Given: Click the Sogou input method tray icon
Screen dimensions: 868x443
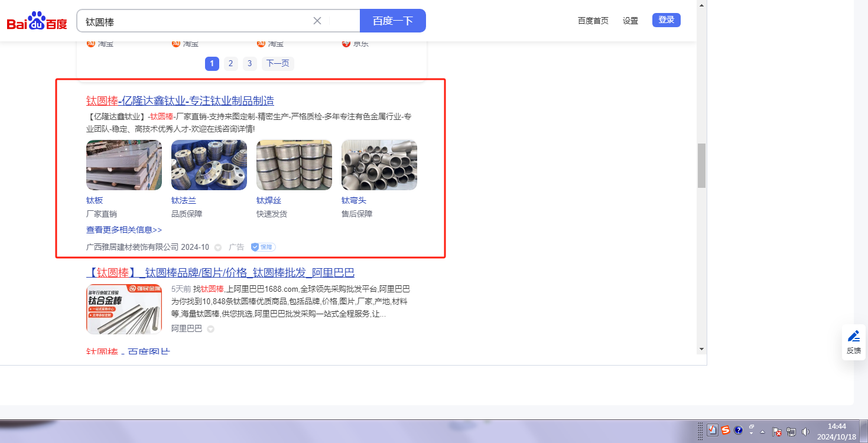Looking at the screenshot, I should click(726, 430).
